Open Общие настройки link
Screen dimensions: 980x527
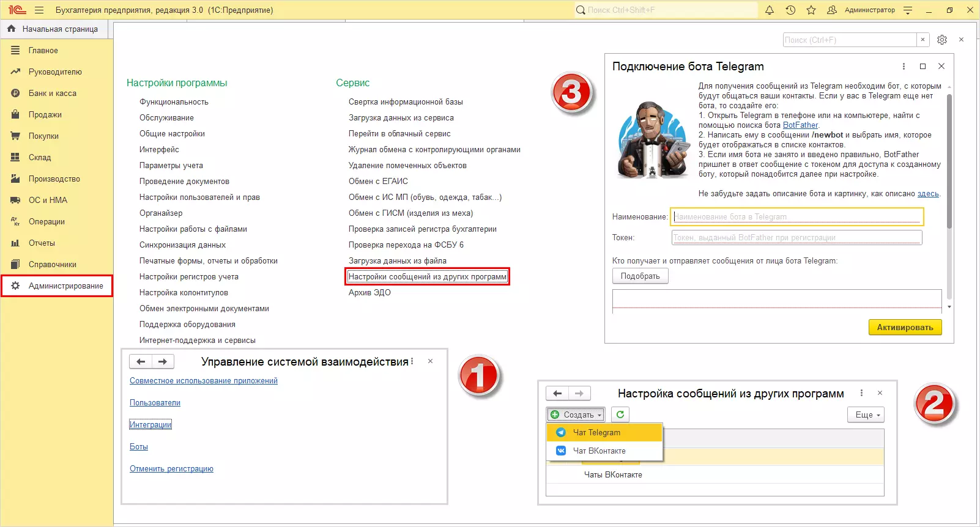(x=172, y=134)
